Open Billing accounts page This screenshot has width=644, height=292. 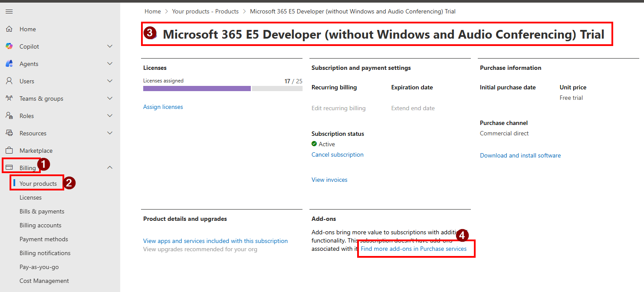40,225
